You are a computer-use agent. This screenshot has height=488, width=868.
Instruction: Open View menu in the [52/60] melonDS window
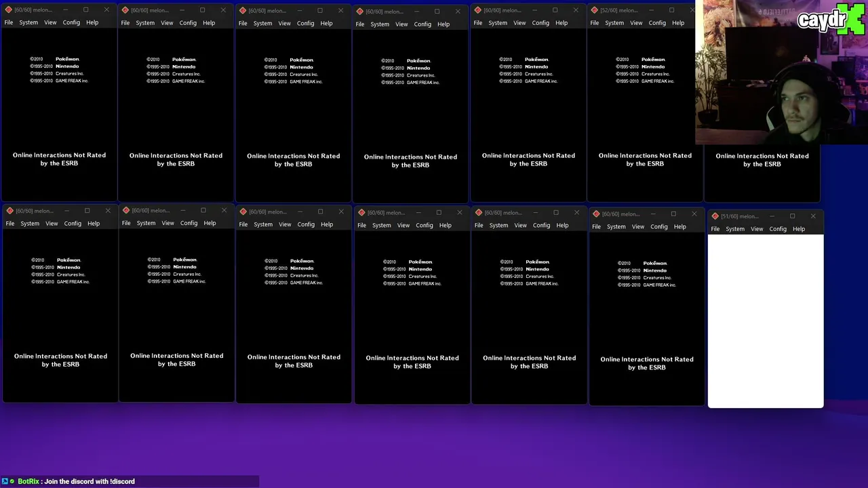[x=636, y=23]
